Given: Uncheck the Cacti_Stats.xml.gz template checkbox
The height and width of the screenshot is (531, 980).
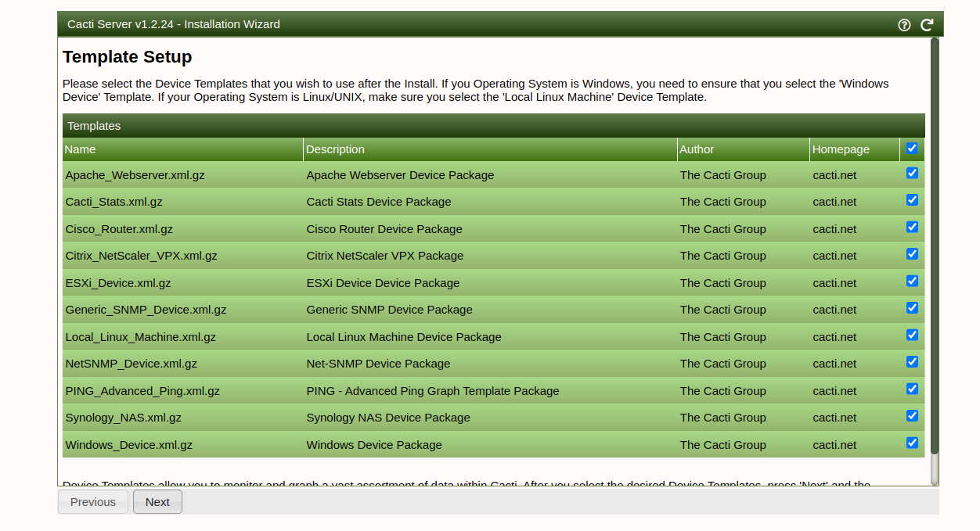Looking at the screenshot, I should (912, 200).
